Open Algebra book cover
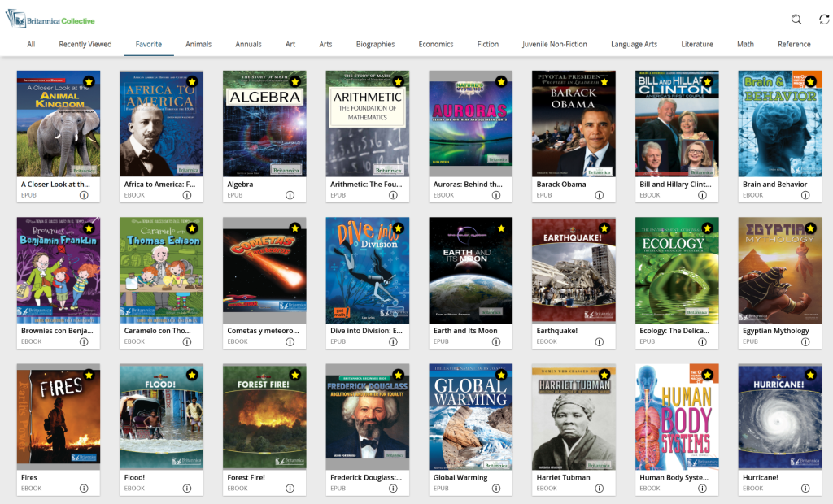833x504 pixels. click(x=264, y=124)
